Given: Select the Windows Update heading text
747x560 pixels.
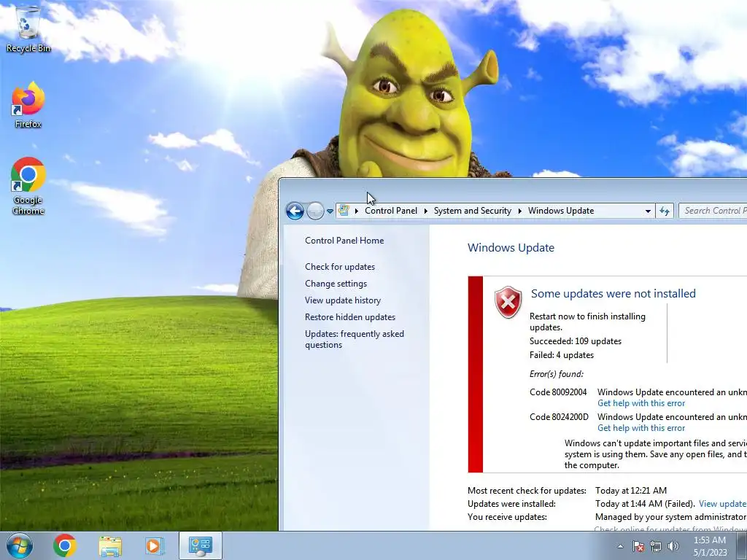Looking at the screenshot, I should click(511, 248).
